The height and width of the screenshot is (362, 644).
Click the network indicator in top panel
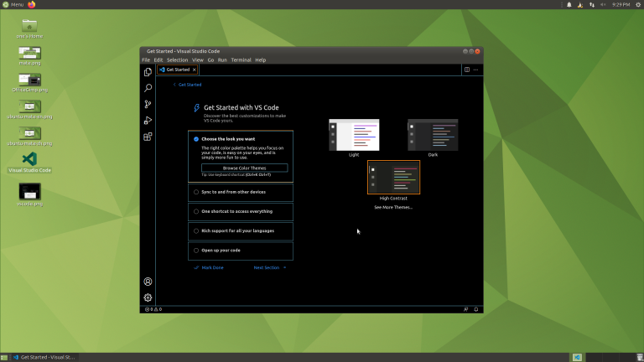pos(592,4)
